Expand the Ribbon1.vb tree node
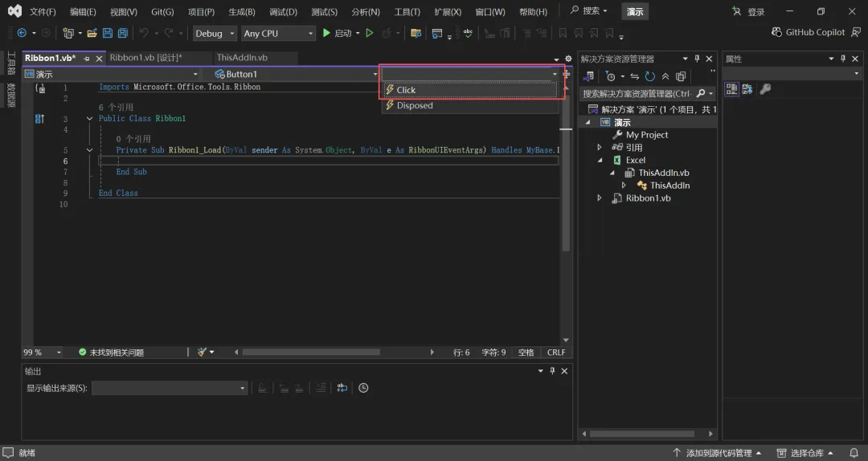 tap(600, 198)
